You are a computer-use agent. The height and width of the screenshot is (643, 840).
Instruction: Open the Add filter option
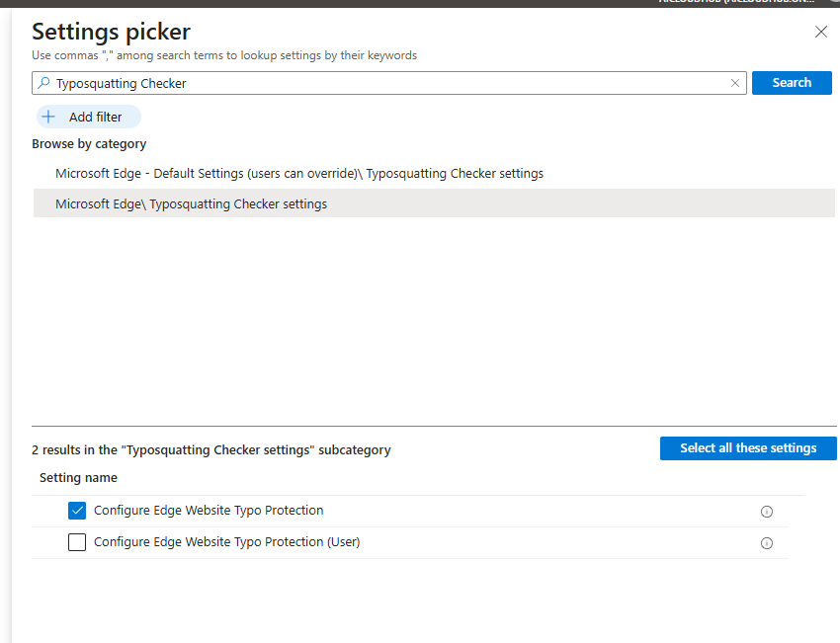point(89,117)
